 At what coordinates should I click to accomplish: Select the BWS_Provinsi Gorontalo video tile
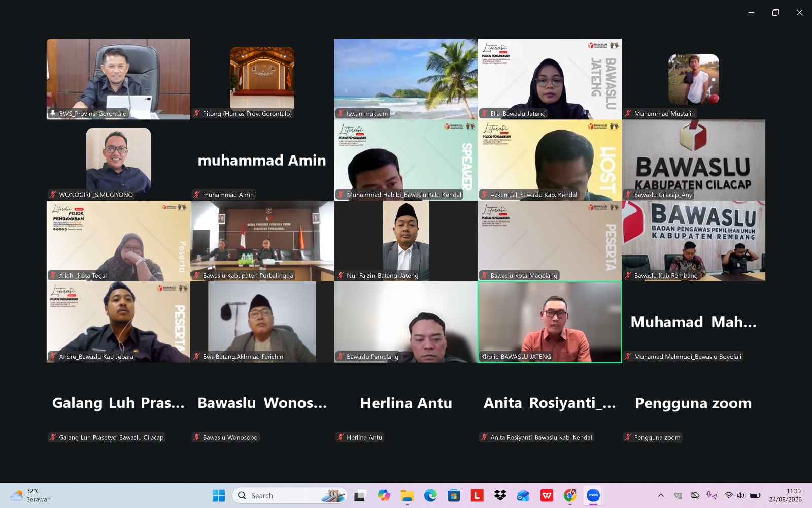pos(118,79)
